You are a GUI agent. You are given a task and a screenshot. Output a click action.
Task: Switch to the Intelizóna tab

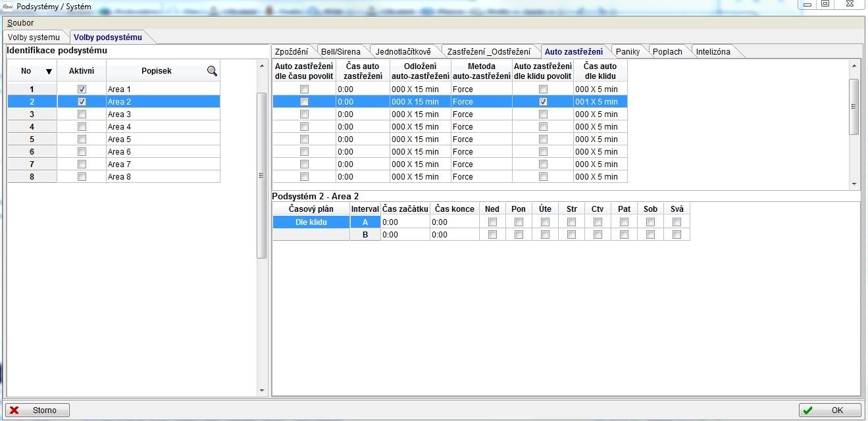(713, 52)
